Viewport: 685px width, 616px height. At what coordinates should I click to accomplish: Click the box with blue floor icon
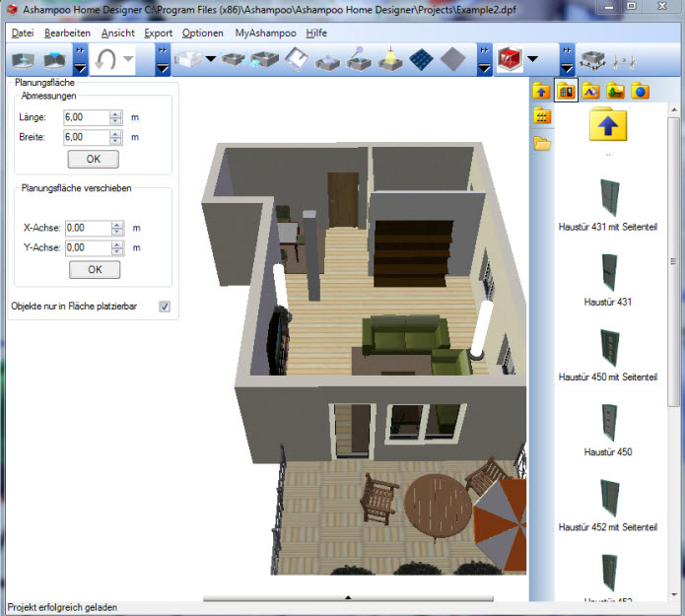pos(327,62)
